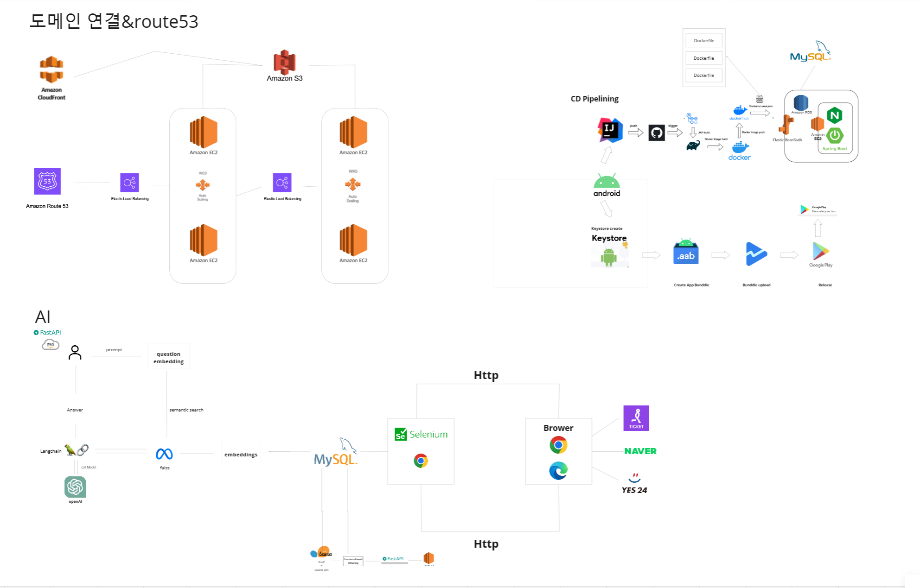Image resolution: width=920 pixels, height=588 pixels.
Task: Click the user person icon
Action: click(75, 352)
